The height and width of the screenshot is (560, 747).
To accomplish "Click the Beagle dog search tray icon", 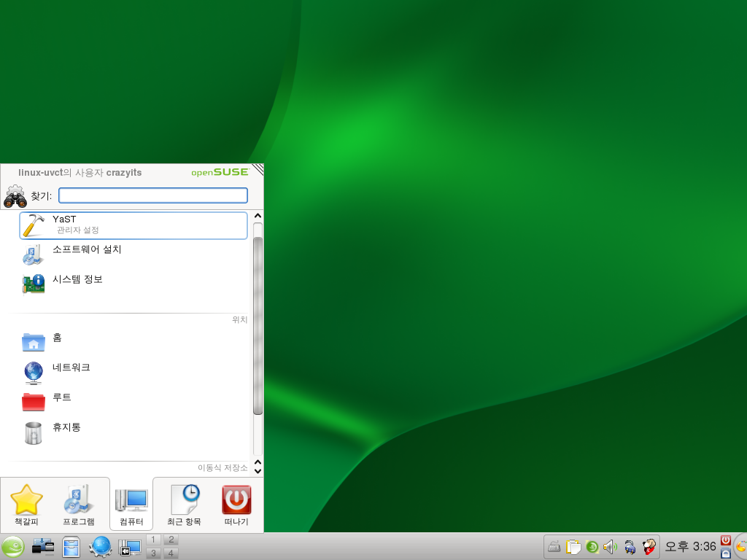I will [x=649, y=547].
